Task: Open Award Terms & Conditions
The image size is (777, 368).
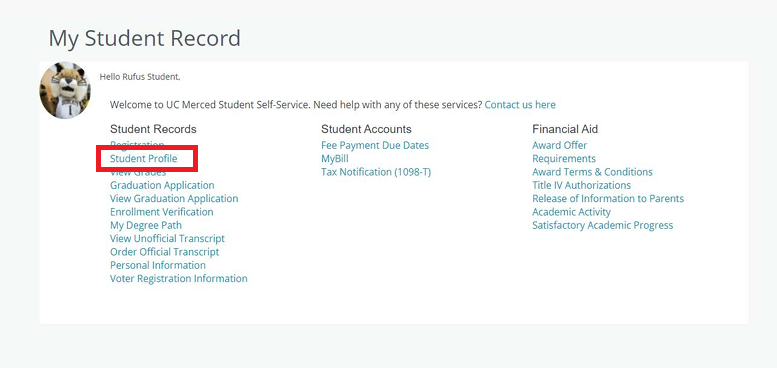Action: point(592,172)
